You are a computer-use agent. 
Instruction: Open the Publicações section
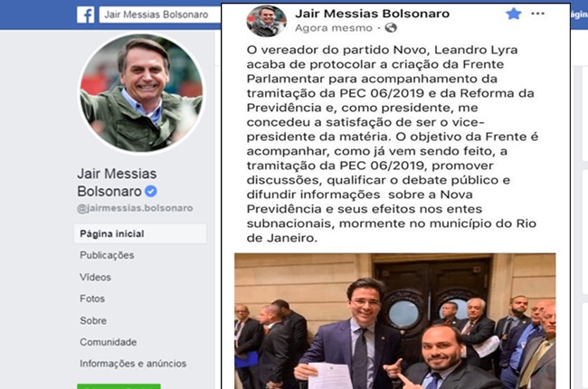(107, 255)
